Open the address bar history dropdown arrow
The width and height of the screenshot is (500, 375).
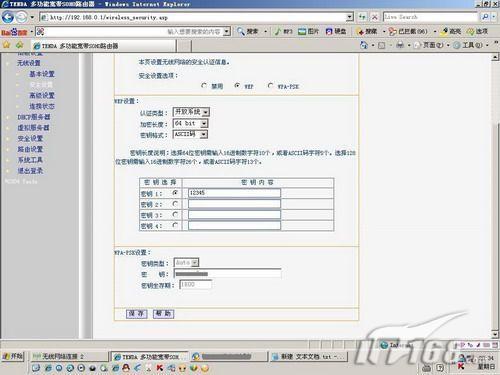(349, 17)
